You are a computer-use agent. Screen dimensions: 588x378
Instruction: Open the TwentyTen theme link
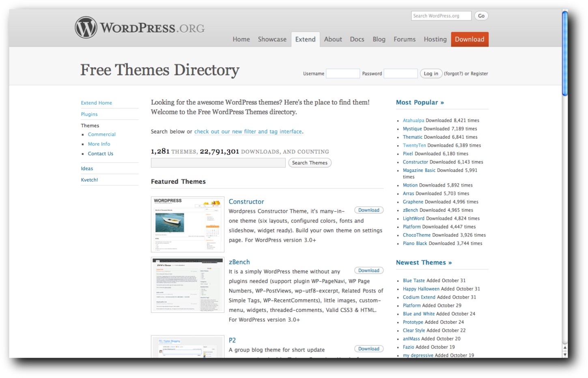[414, 146]
